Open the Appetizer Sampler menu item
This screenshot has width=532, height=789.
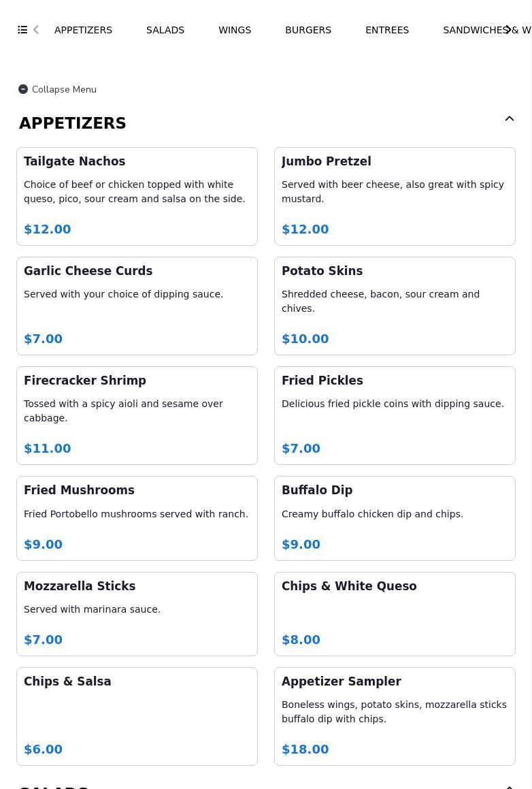pyautogui.click(x=395, y=716)
